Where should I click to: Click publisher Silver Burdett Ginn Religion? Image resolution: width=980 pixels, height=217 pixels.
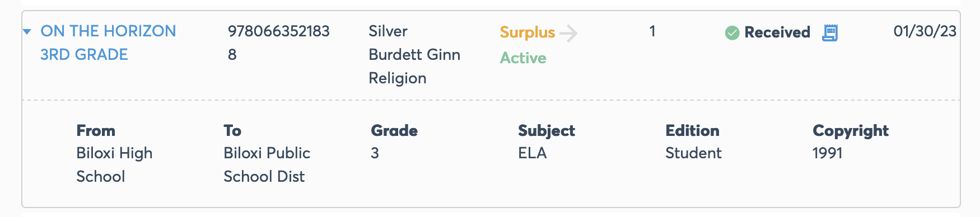click(x=414, y=54)
